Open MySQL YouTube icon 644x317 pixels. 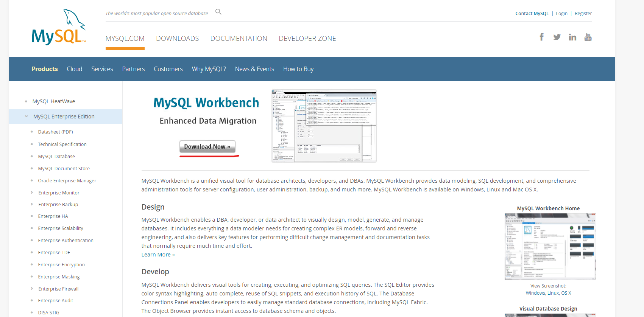588,37
